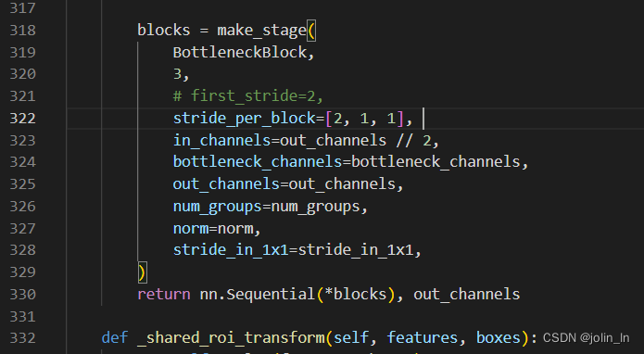
Task: Click line number 319 in gutter
Action: click(22, 52)
